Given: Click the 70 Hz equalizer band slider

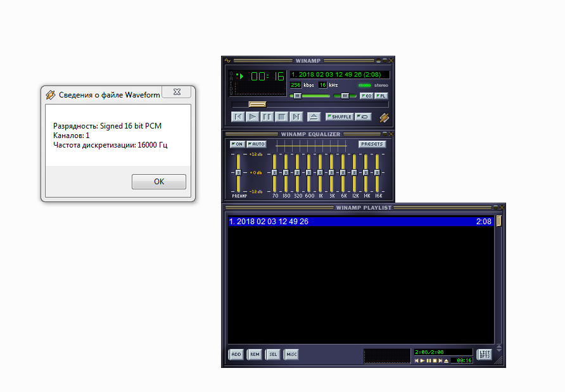Looking at the screenshot, I should (x=274, y=173).
